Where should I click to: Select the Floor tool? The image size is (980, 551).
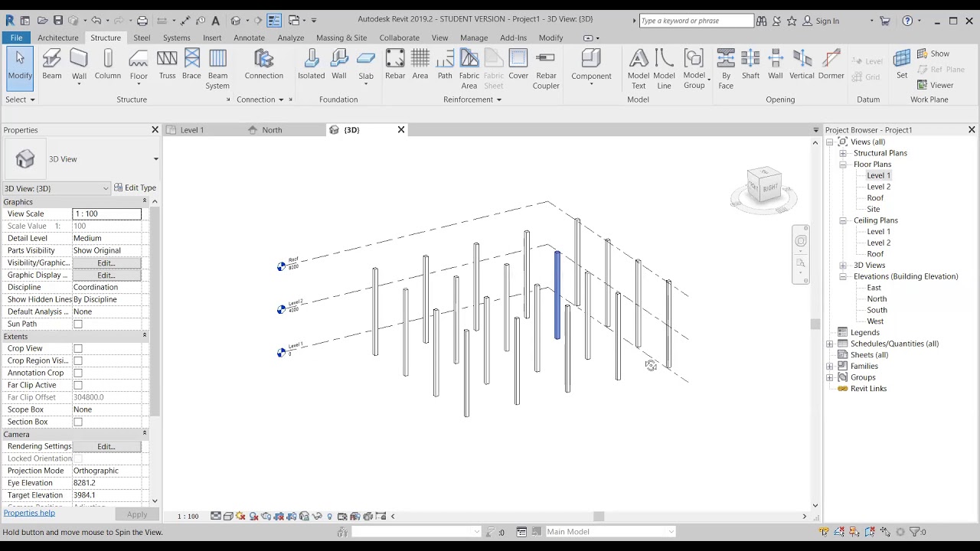[x=139, y=65]
